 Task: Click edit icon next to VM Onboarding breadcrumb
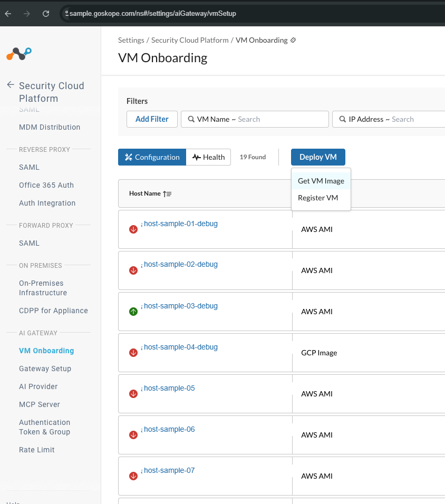click(x=293, y=40)
